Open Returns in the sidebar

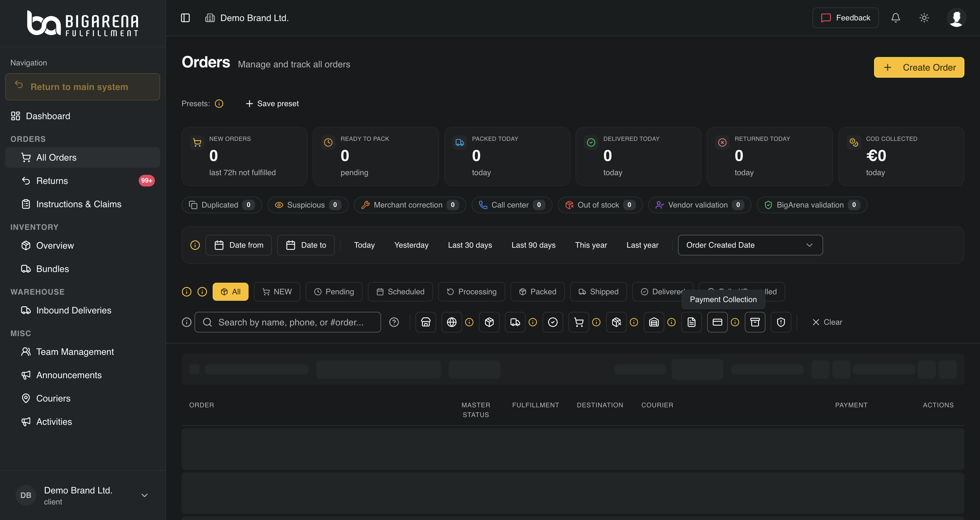point(83,181)
